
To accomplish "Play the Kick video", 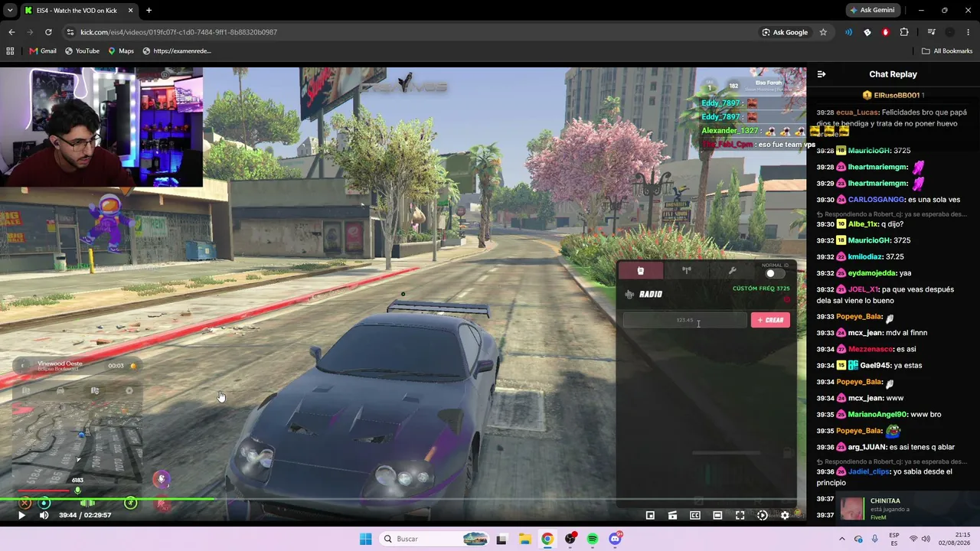I will (x=21, y=515).
